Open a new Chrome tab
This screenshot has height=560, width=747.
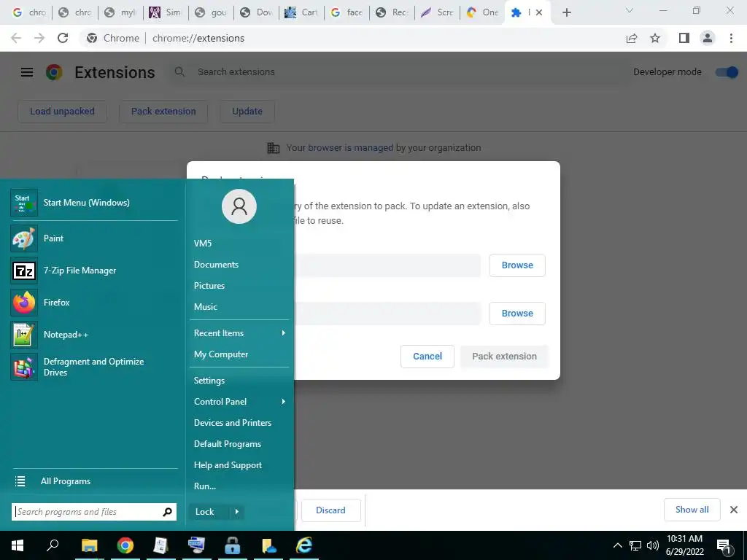(x=566, y=12)
